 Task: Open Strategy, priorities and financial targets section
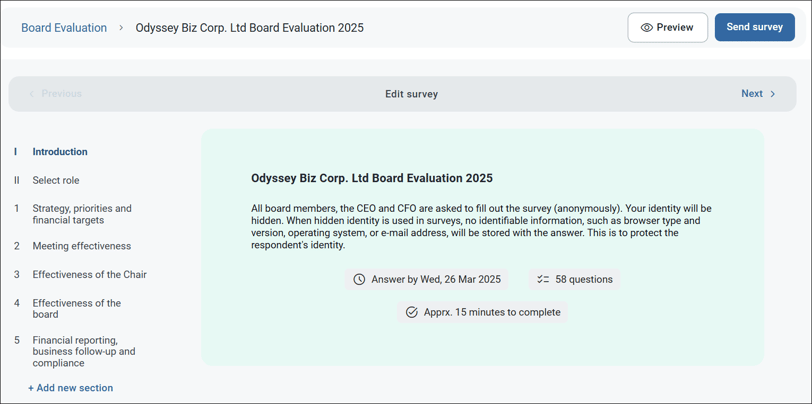82,214
